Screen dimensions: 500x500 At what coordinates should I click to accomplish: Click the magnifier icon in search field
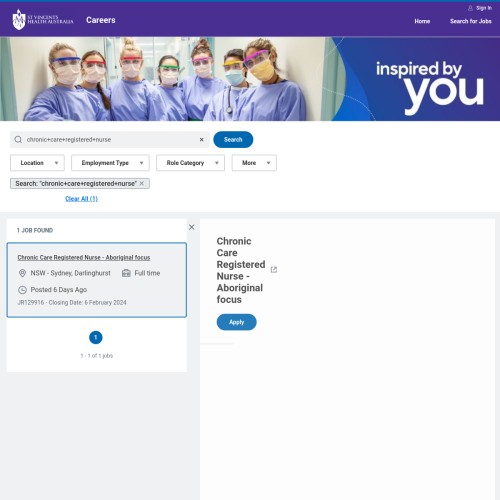pos(18,139)
